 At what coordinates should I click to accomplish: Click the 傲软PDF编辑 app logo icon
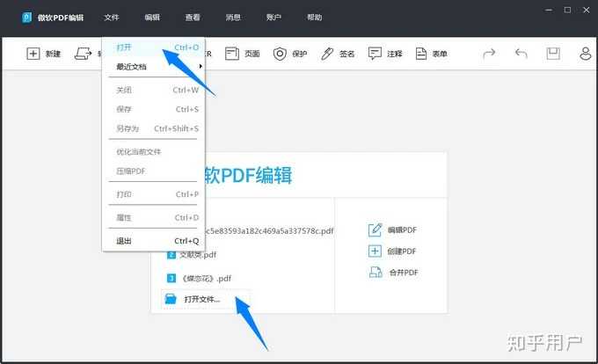pos(26,18)
